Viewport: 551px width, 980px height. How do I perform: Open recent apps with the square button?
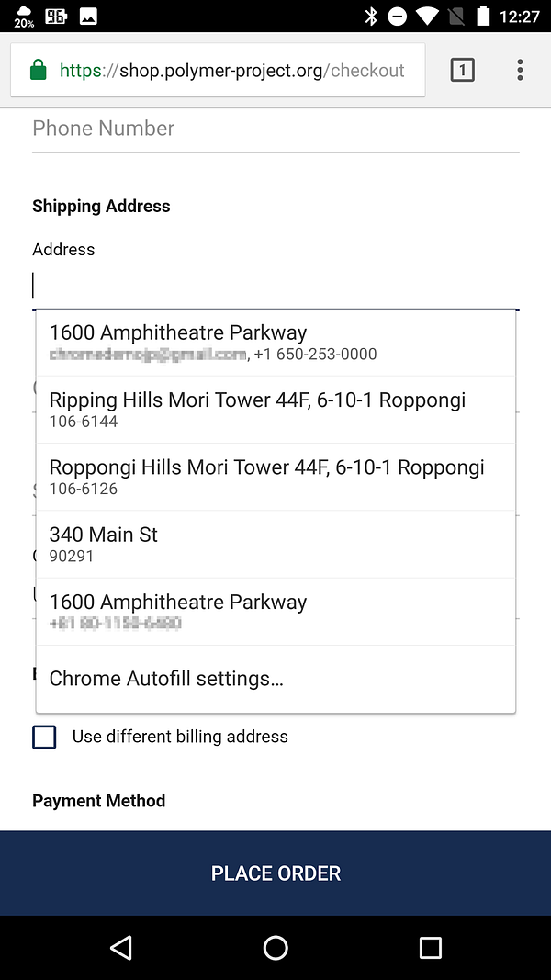point(430,948)
